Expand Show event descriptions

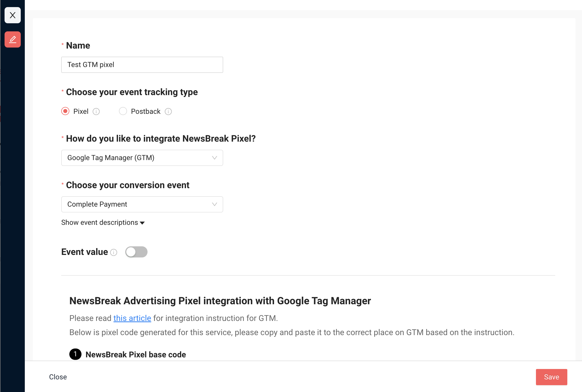103,223
